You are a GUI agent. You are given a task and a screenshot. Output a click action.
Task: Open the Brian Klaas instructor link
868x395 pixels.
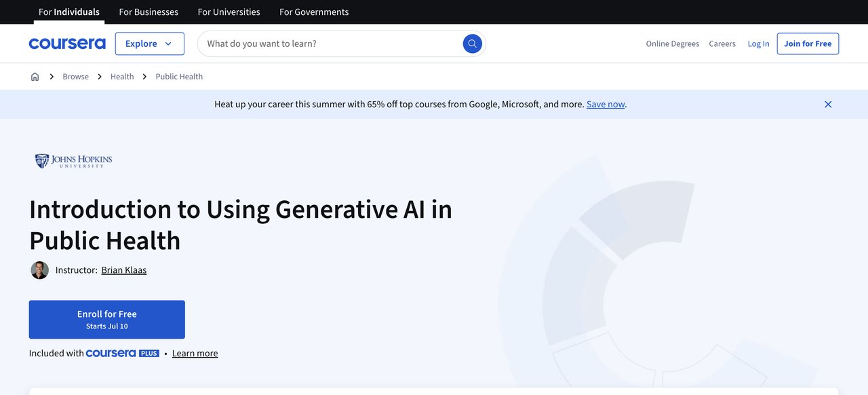tap(124, 270)
